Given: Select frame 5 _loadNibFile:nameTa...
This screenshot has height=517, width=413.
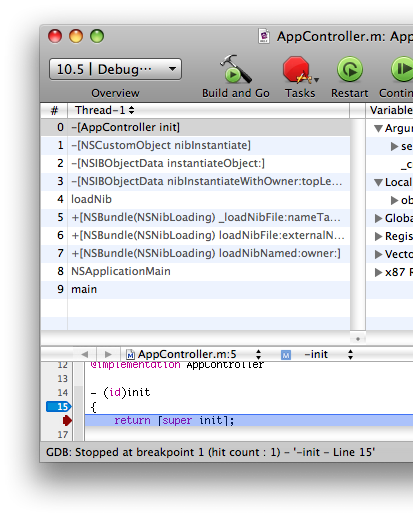Looking at the screenshot, I should click(195, 217).
